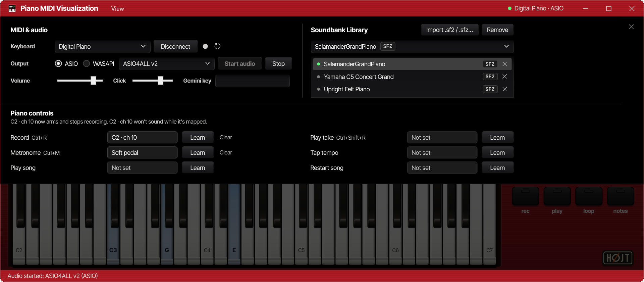Image resolution: width=644 pixels, height=282 pixels.
Task: Open the ASIO4ALL v2 driver dropdown
Action: click(167, 64)
